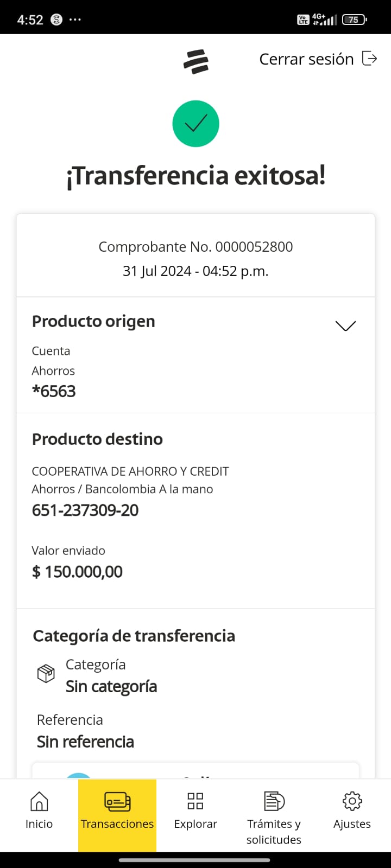The height and width of the screenshot is (868, 391).
Task: Expand the Producto origen section heading
Action: click(x=93, y=321)
